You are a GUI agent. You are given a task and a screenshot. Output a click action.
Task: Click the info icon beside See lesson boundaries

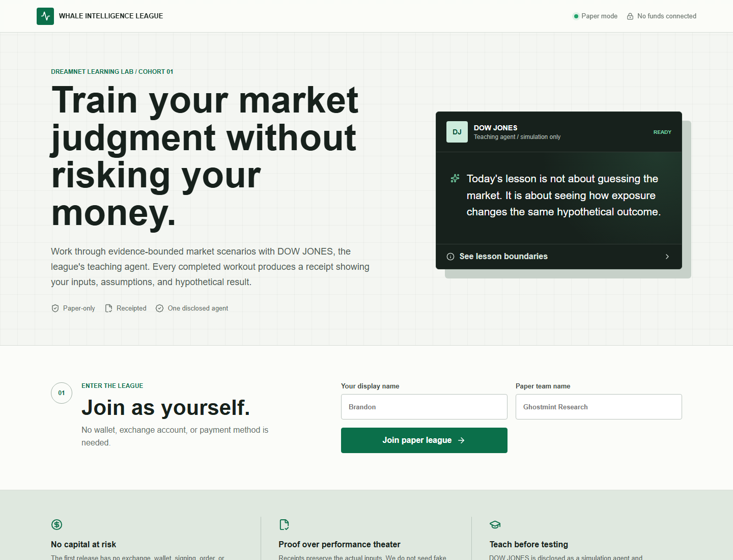pyautogui.click(x=450, y=257)
